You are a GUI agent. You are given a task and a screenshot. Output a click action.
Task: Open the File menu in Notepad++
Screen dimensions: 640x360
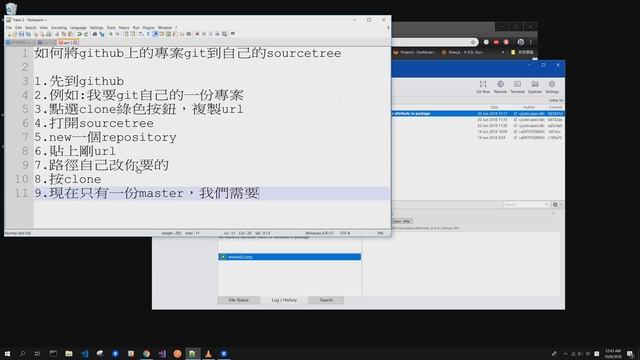tap(9, 28)
